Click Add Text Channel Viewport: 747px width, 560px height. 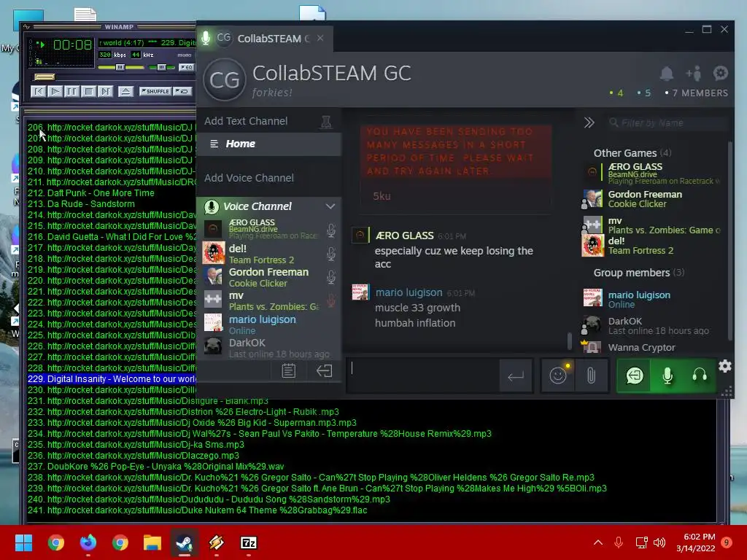click(x=246, y=121)
